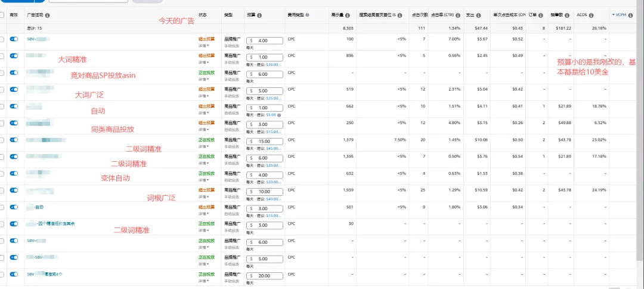Click info icon beside 点击率 (CTR) header
This screenshot has width=644, height=289.
coord(457,16)
